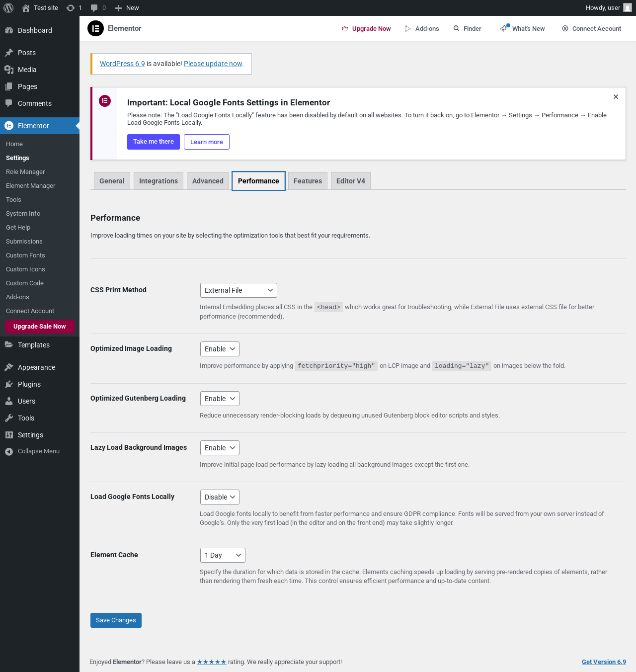Switch to the Editor V4 tab
This screenshot has width=636, height=672.
click(351, 181)
